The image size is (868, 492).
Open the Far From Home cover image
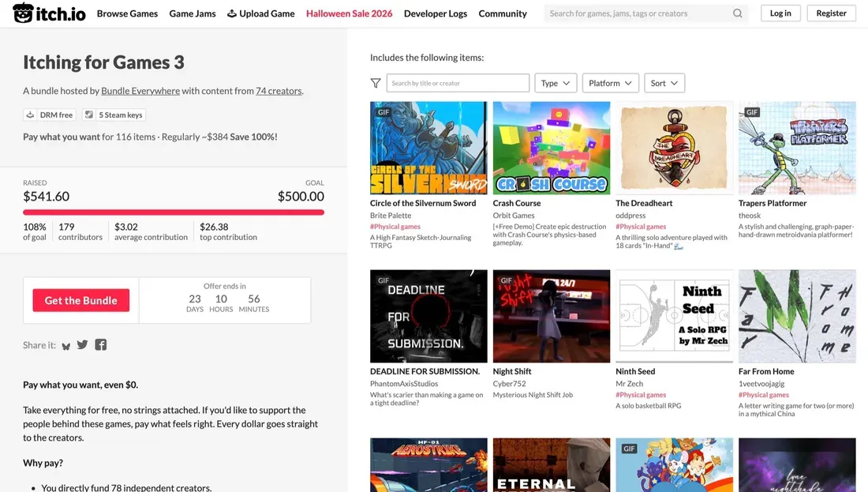797,317
